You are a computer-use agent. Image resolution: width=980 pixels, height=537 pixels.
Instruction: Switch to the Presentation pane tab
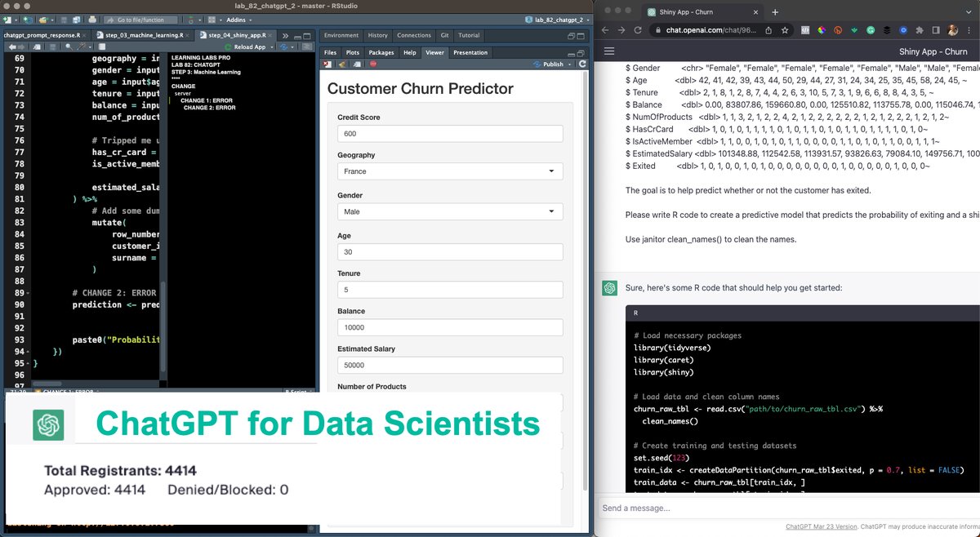[x=470, y=52]
